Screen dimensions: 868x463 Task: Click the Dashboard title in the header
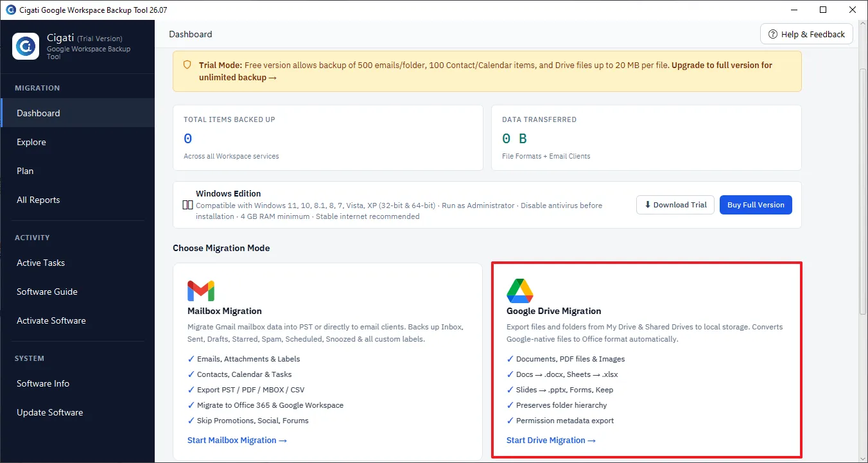191,34
